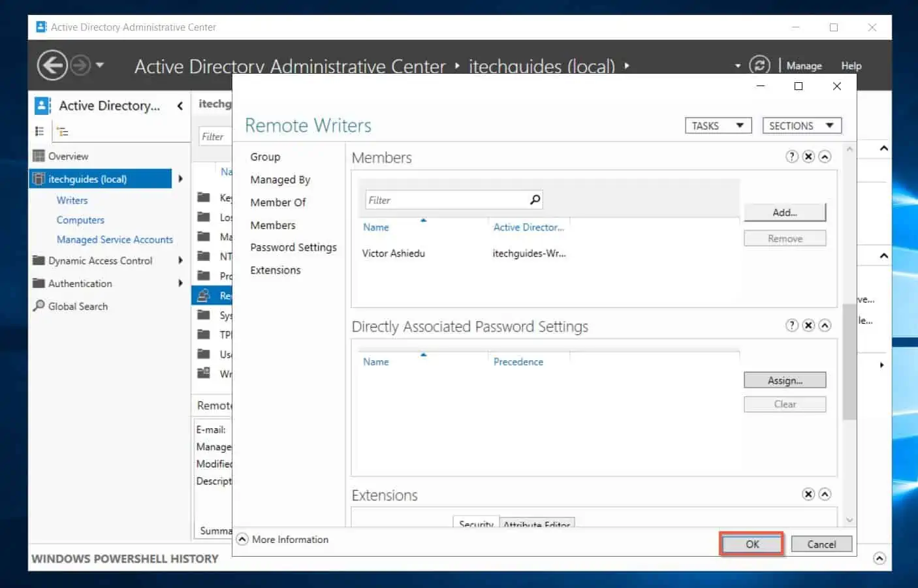Viewport: 918px width, 588px height.
Task: Open help for Password Settings section
Action: click(792, 325)
